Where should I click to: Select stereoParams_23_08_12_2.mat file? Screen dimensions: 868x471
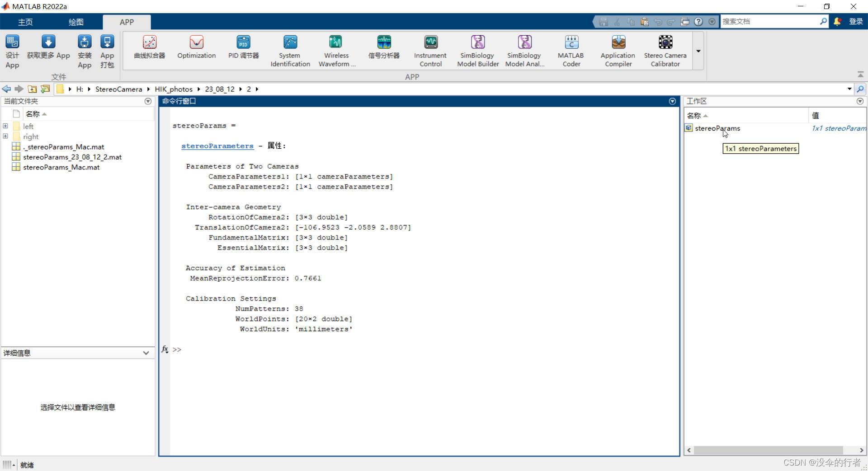click(x=72, y=157)
